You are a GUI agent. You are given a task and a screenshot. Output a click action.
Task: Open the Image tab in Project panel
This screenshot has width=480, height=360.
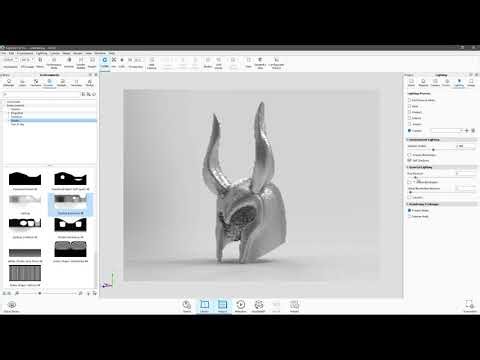pyautogui.click(x=471, y=83)
